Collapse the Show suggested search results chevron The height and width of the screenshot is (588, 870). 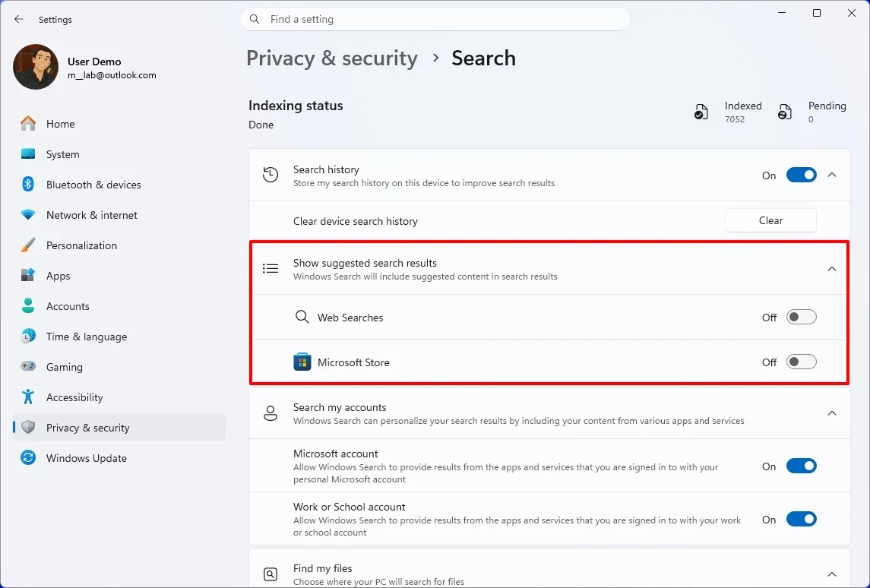click(x=832, y=269)
